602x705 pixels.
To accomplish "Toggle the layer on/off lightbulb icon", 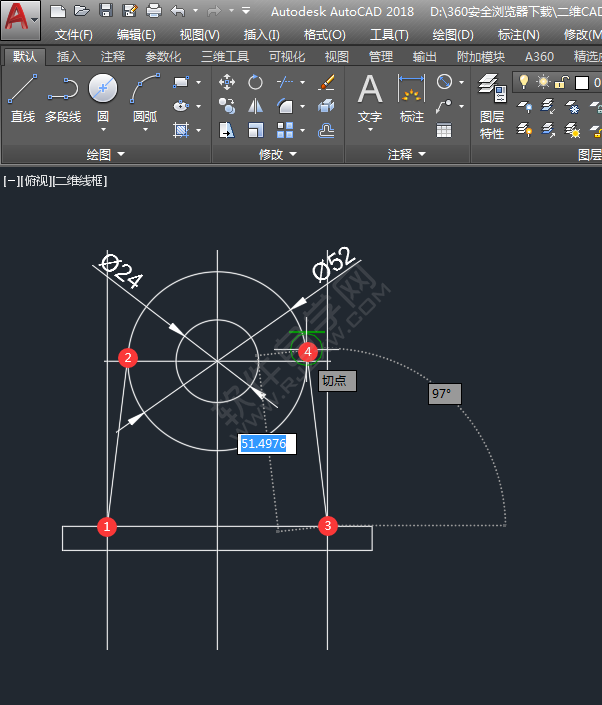I will [522, 82].
